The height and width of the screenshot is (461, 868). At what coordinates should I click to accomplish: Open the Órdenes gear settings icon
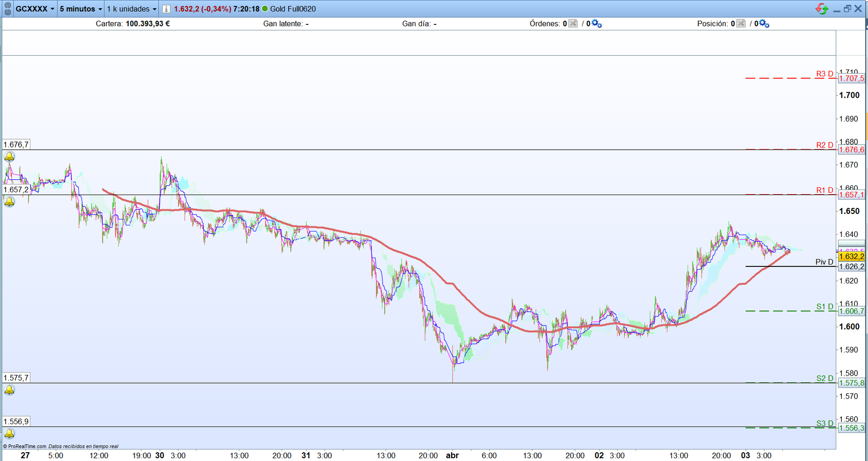[x=597, y=24]
